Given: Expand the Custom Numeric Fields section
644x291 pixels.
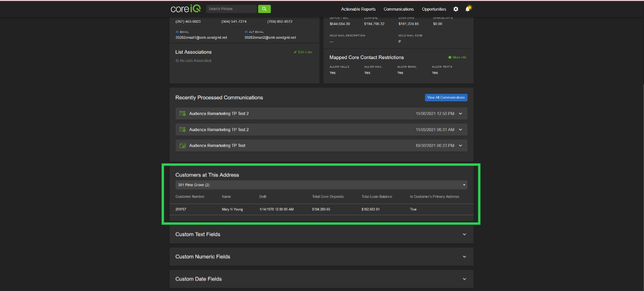Looking at the screenshot, I should click(321, 257).
